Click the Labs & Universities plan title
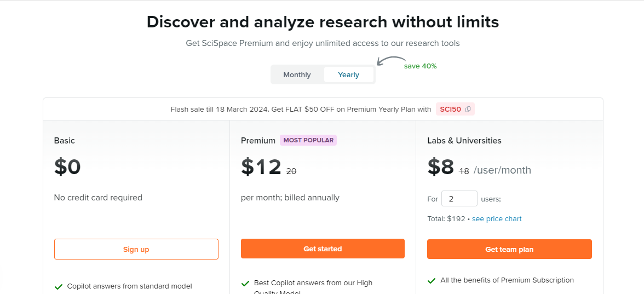The height and width of the screenshot is (294, 644). pyautogui.click(x=464, y=140)
